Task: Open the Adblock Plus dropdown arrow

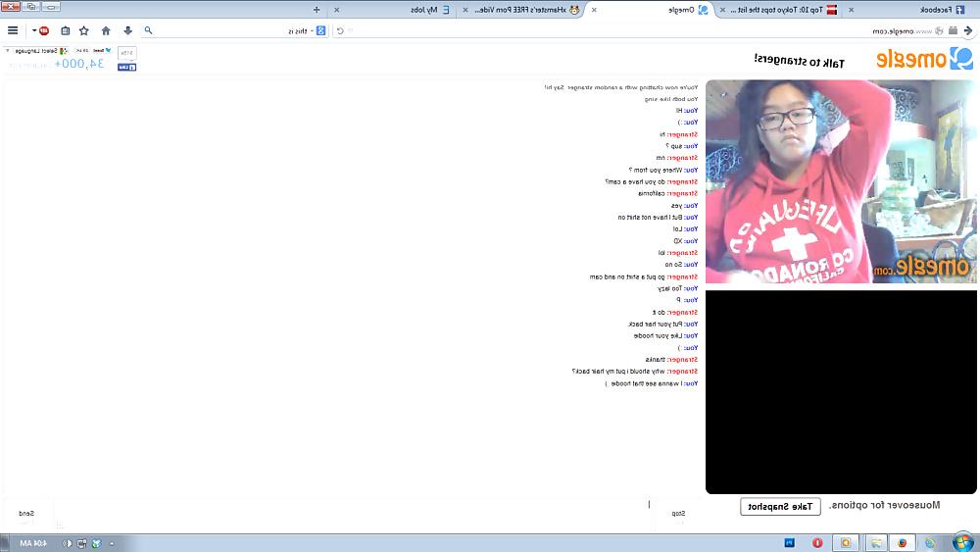Action: [x=34, y=30]
